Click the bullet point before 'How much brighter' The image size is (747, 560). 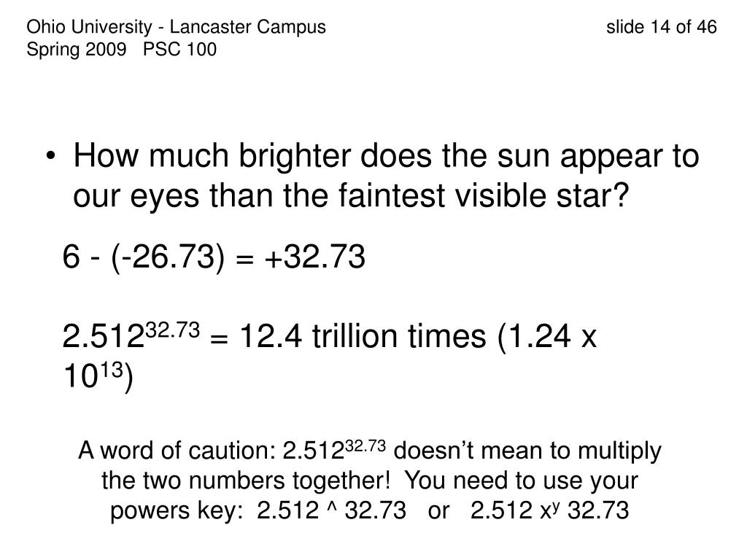51,156
